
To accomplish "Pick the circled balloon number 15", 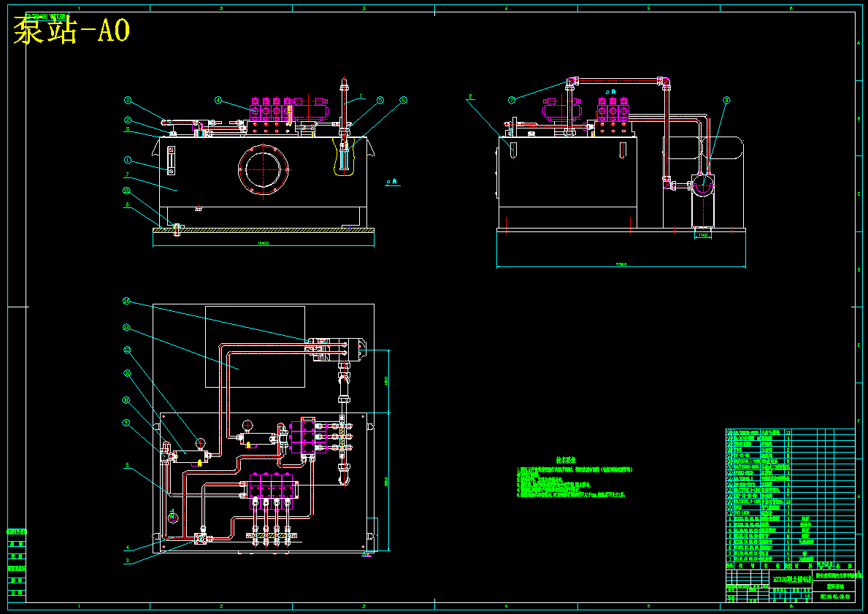I will coord(127,191).
